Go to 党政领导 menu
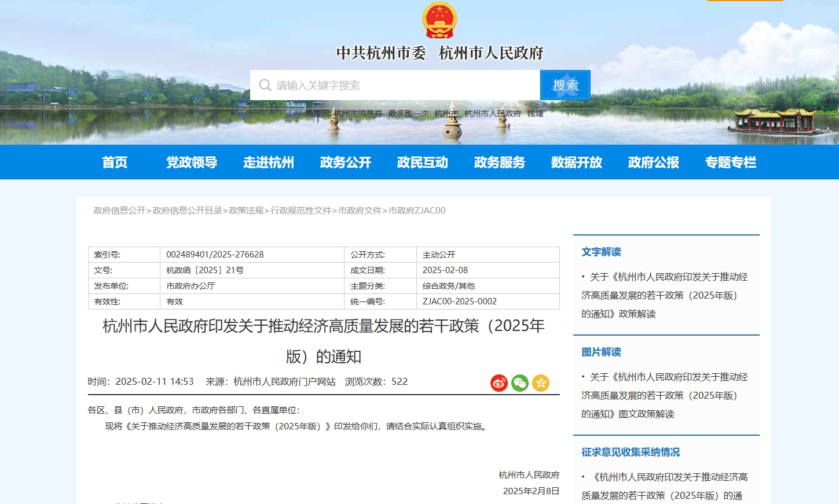Viewport: 839px width, 504px height. [x=192, y=163]
